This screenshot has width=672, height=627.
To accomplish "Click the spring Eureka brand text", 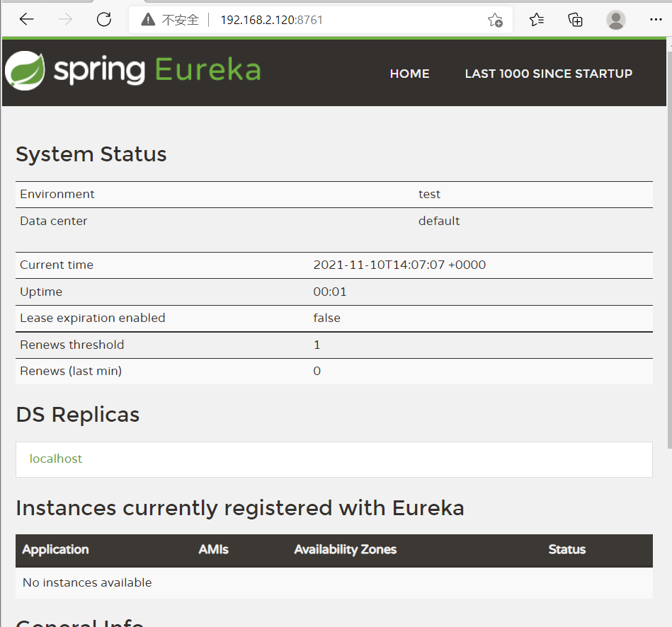I will click(x=157, y=70).
